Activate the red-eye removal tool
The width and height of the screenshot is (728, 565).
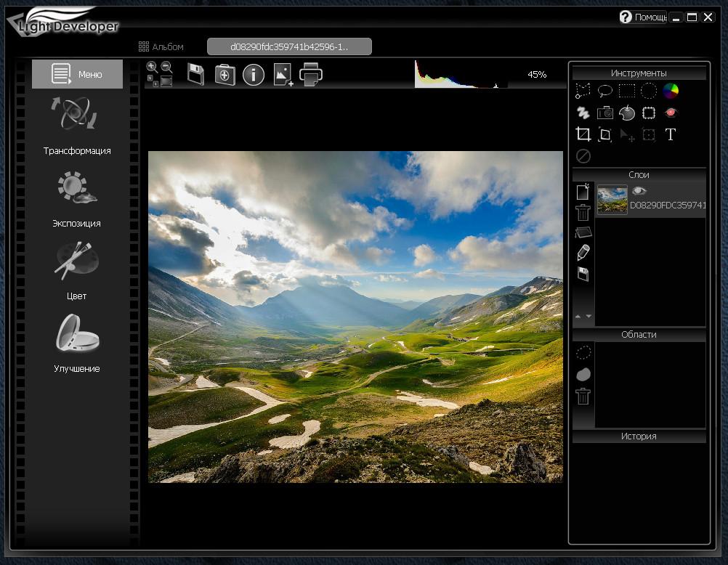click(671, 113)
